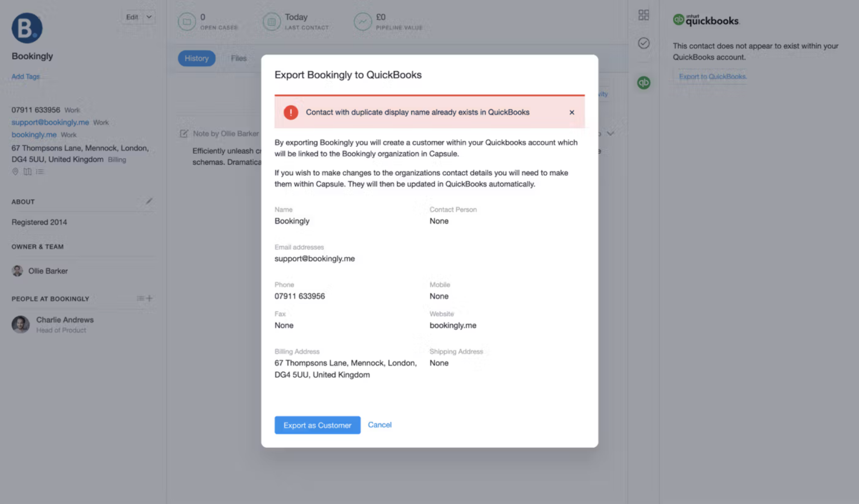Click the Edit button for Bookingly
Image resolution: width=859 pixels, height=504 pixels.
click(x=132, y=17)
